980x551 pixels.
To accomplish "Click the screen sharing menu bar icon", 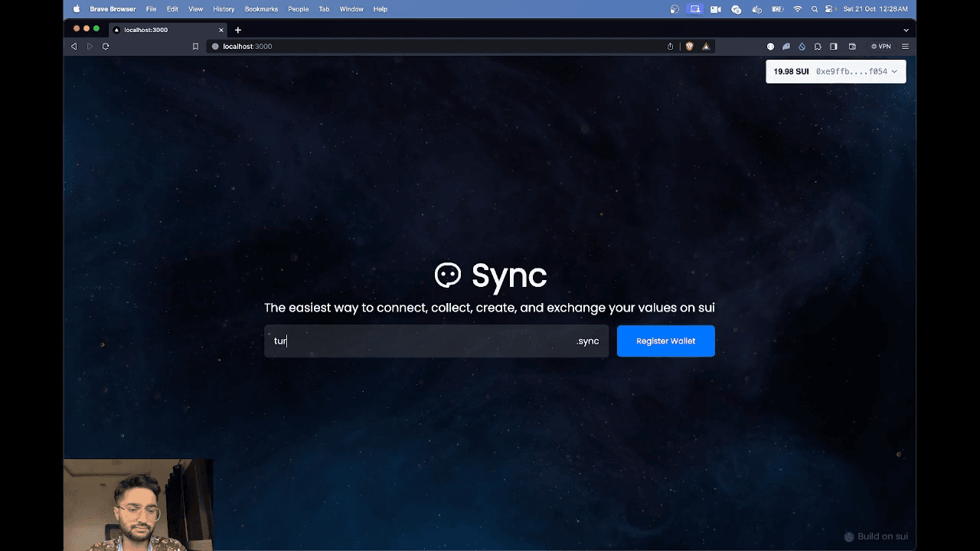I will coord(695,9).
